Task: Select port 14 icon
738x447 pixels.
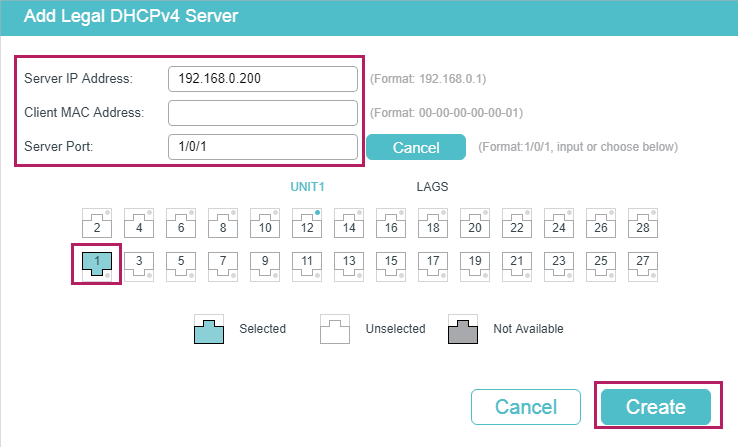Action: 349,223
